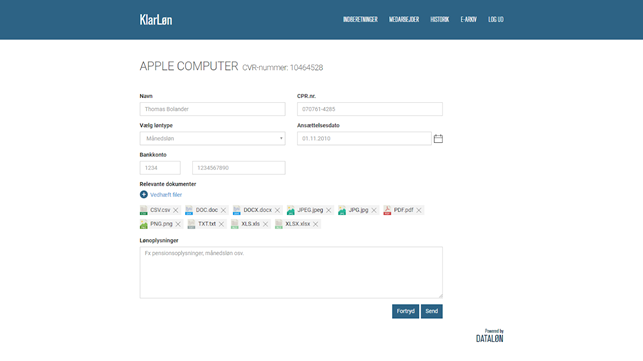The width and height of the screenshot is (643, 361).
Task: Remove the TXT.txt attachment
Action: click(221, 224)
